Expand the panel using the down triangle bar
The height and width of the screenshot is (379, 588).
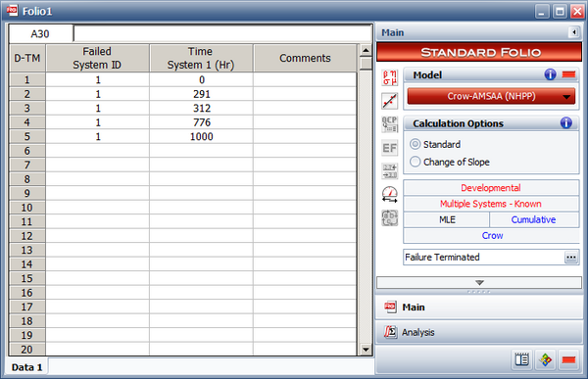pyautogui.click(x=479, y=282)
